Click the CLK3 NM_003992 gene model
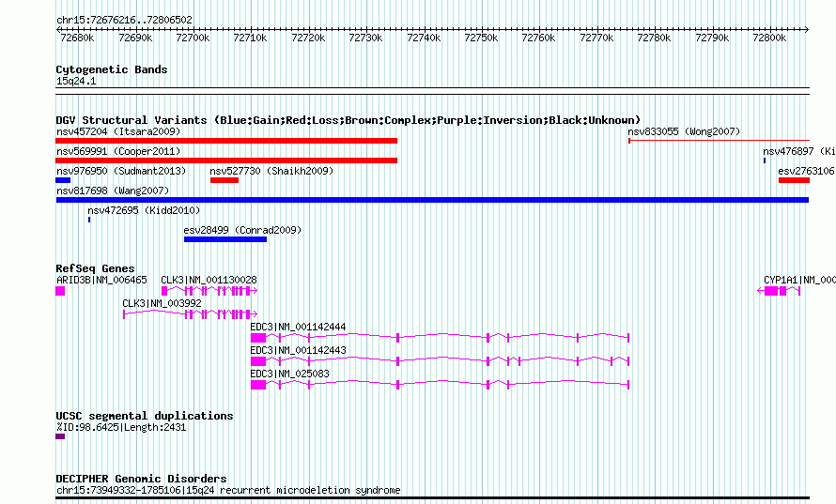This screenshot has width=836, height=504. pos(191,314)
